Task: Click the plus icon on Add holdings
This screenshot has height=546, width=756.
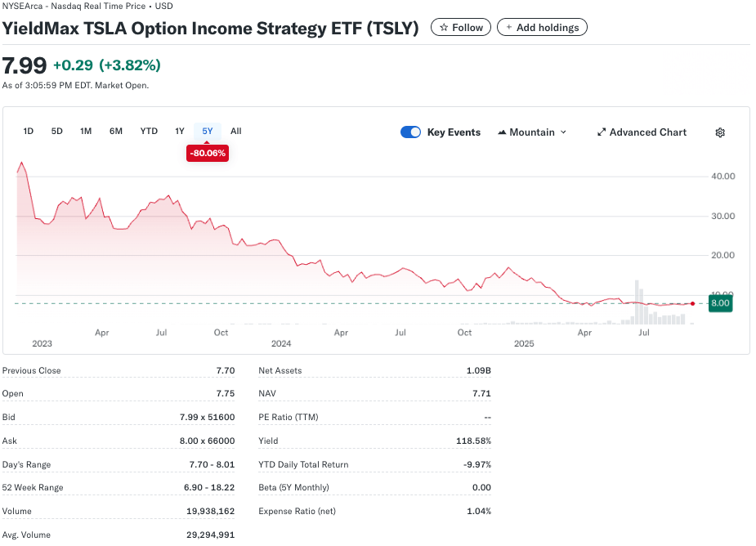Action: 509,28
